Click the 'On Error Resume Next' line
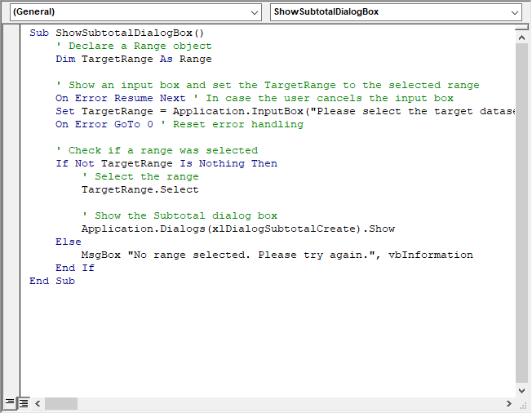 coord(255,99)
